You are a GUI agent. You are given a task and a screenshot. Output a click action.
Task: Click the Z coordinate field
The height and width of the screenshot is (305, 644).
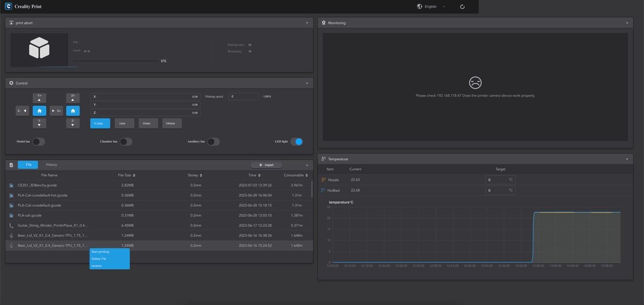[146, 113]
